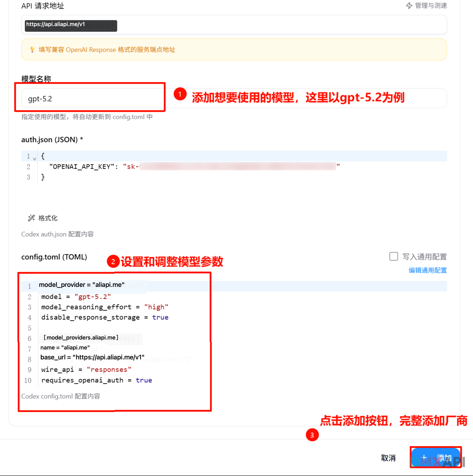Click the API 请求地址 URL input field
This screenshot has height=476, width=473.
point(234,25)
